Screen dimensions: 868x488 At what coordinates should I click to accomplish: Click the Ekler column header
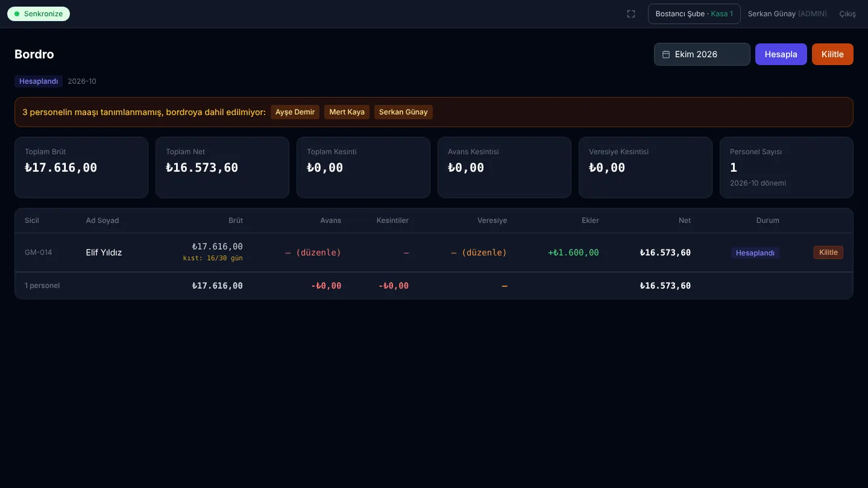tap(590, 221)
